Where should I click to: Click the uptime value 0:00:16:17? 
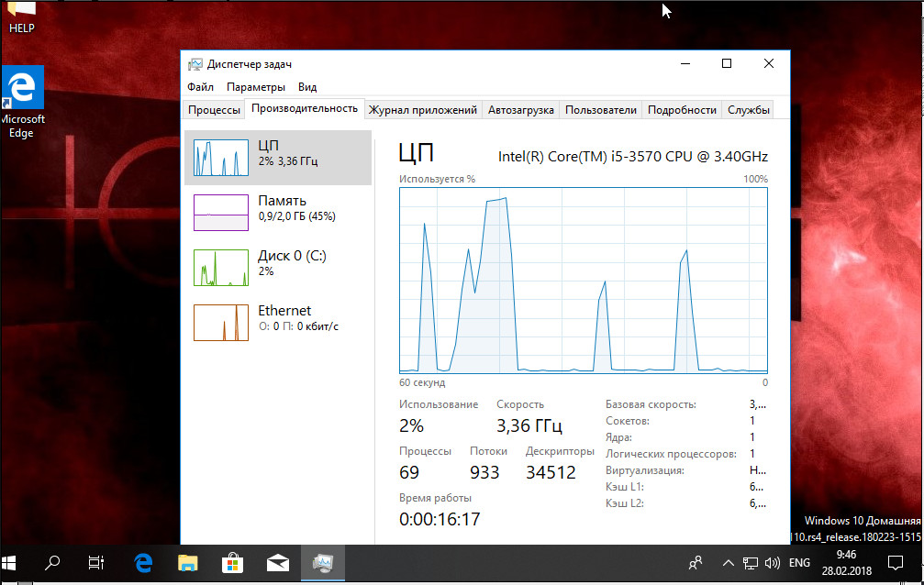coord(440,519)
